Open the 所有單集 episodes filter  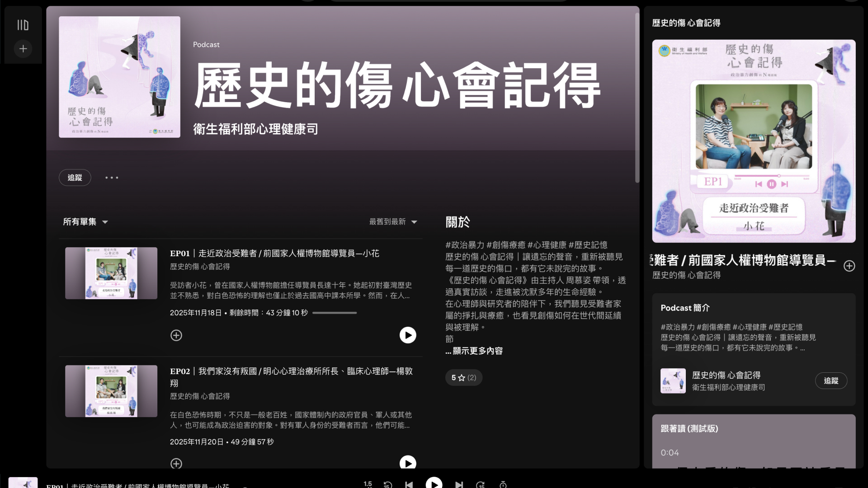[85, 222]
